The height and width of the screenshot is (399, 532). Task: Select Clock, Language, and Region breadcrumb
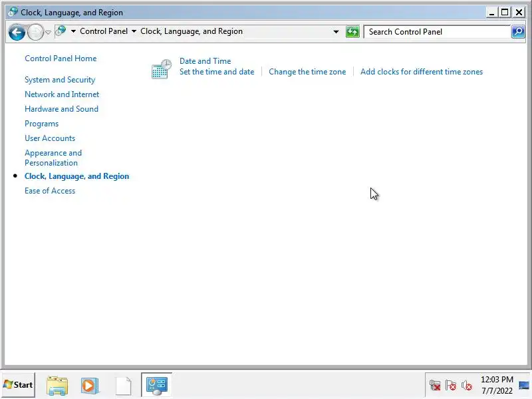pos(192,31)
